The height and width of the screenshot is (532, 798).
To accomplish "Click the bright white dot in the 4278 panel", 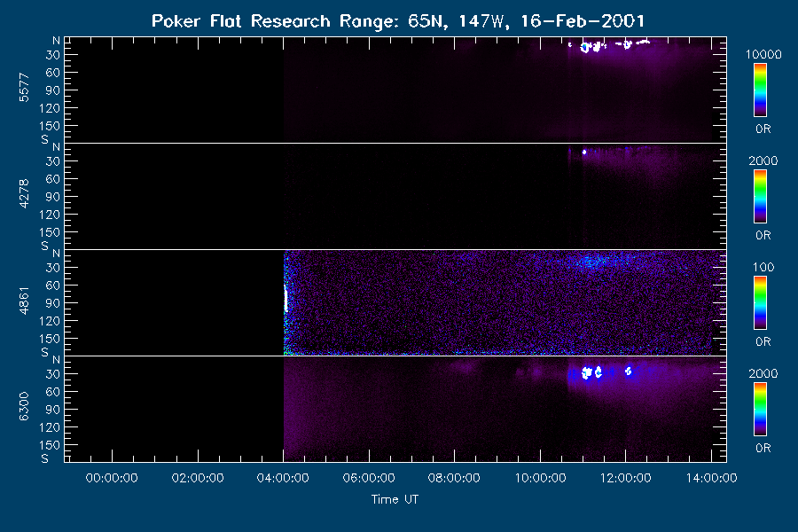I will 584,152.
